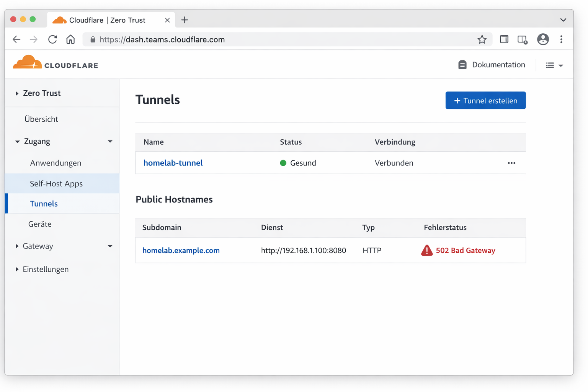588x392 pixels.
Task: Click the Fehlerstatus column header
Action: [x=445, y=227]
